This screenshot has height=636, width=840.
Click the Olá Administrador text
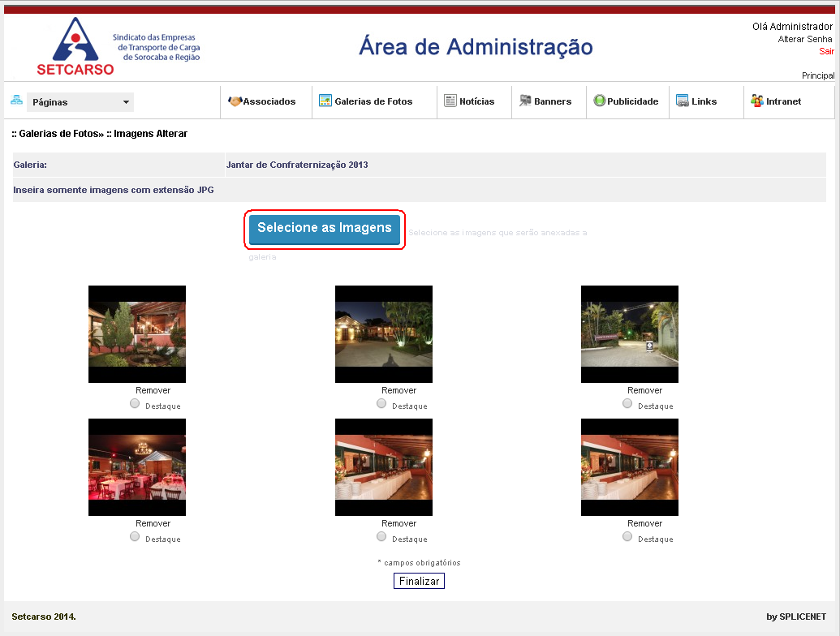(792, 26)
